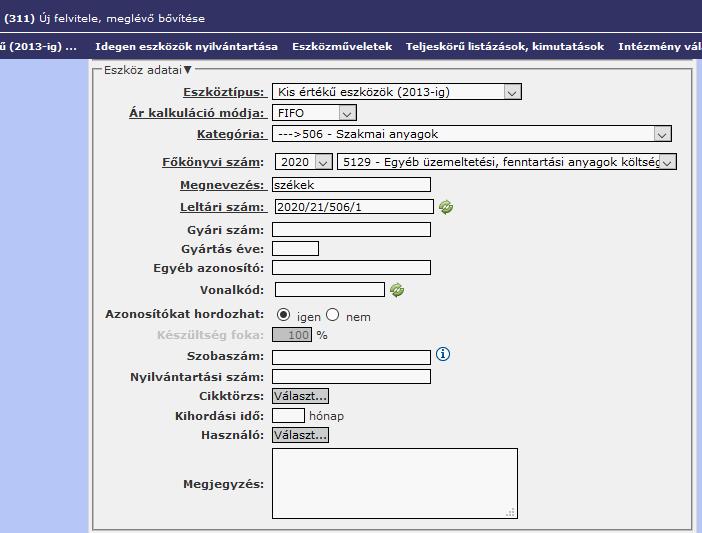Screen dimensions: 702x533
Task: Focus the Nyilvántartási szám input field
Action: tap(351, 376)
